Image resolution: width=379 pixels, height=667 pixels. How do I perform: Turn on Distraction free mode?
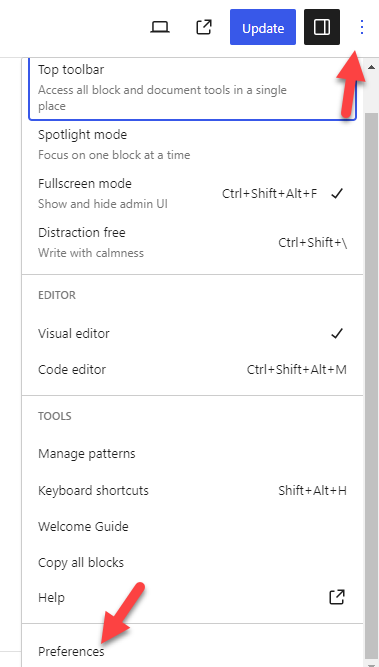point(192,242)
